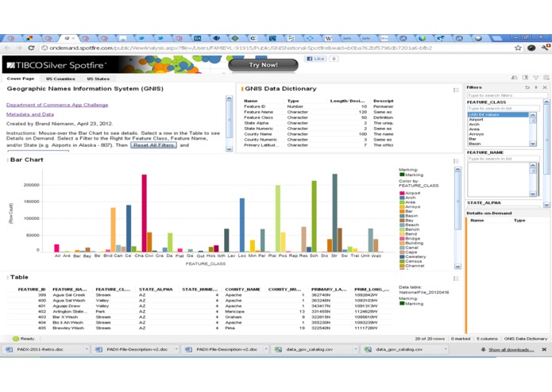Screen dimensions: 552x392
Task: Click the Airport pink legend swatch
Action: click(402, 193)
